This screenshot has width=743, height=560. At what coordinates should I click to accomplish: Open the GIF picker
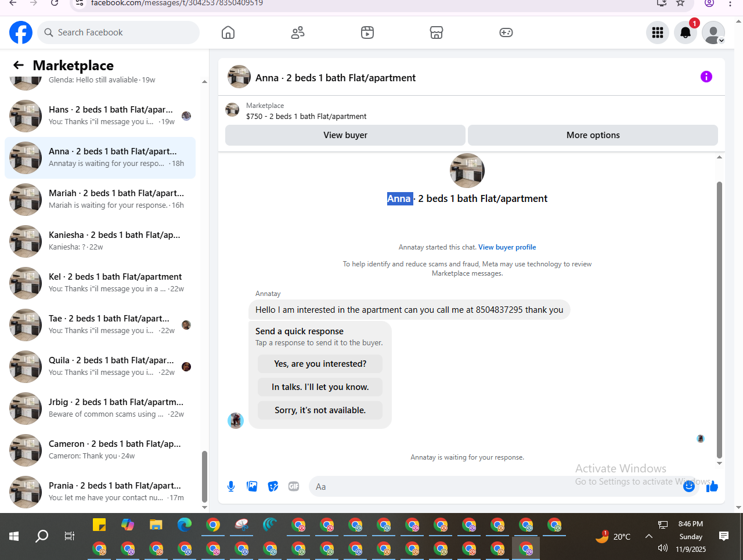pyautogui.click(x=294, y=486)
